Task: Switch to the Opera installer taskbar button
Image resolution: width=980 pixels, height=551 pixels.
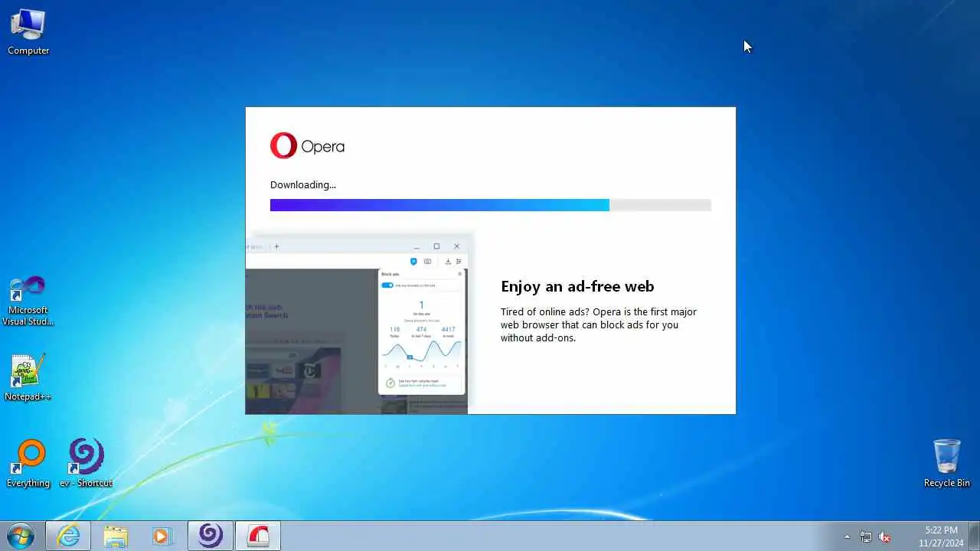Action: tap(258, 536)
